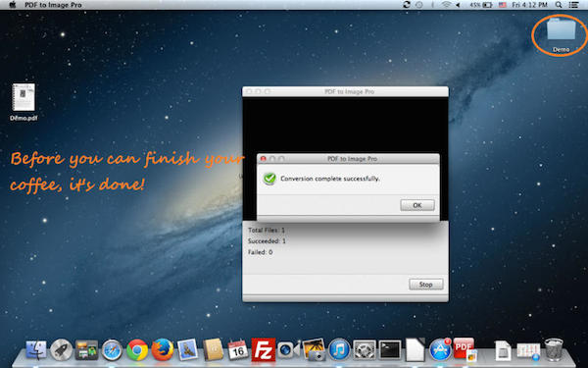This screenshot has width=588, height=368.
Task: Open FaceTime camera icon in dock
Action: point(288,350)
